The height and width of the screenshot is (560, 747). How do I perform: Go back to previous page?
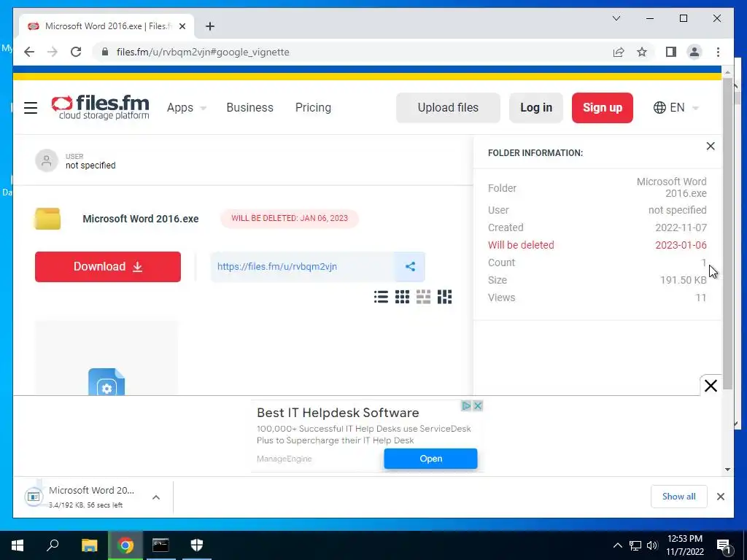[x=29, y=52]
